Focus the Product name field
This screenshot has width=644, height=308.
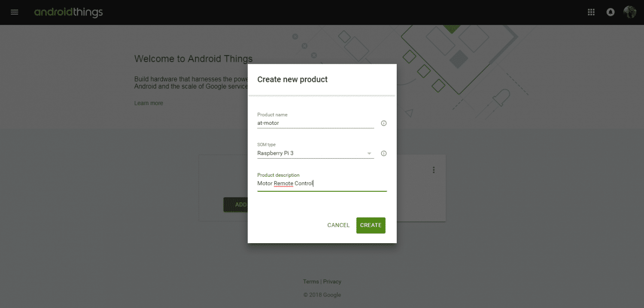(315, 123)
